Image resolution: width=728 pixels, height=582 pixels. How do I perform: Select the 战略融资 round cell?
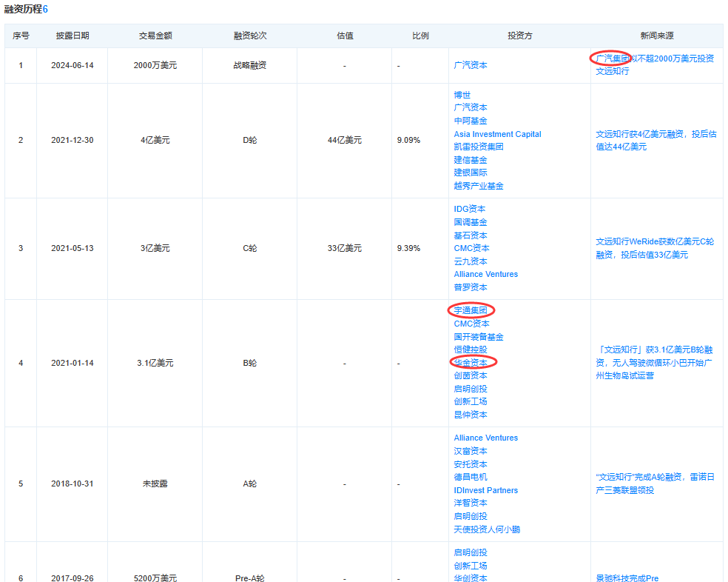(250, 66)
